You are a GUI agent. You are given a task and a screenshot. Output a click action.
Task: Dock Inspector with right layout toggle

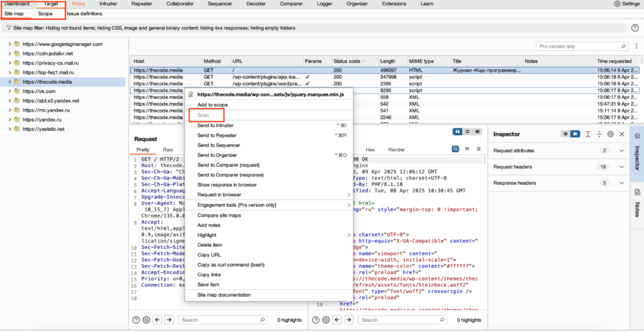click(576, 134)
